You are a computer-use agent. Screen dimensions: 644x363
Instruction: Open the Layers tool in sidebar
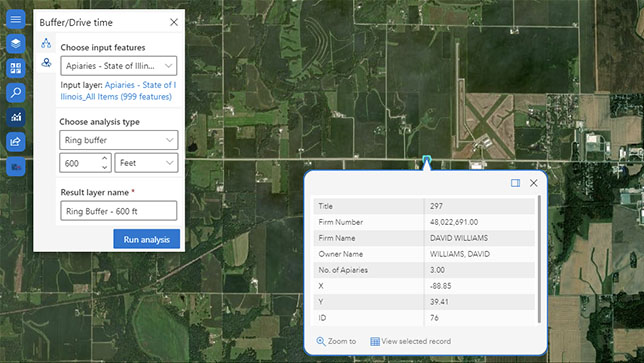[16, 44]
